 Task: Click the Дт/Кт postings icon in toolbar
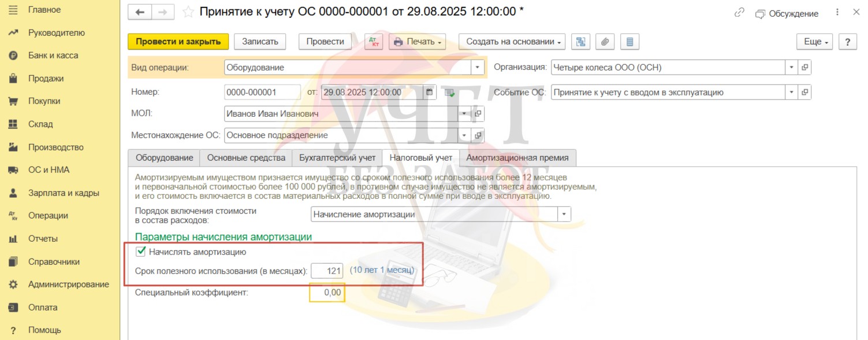374,42
